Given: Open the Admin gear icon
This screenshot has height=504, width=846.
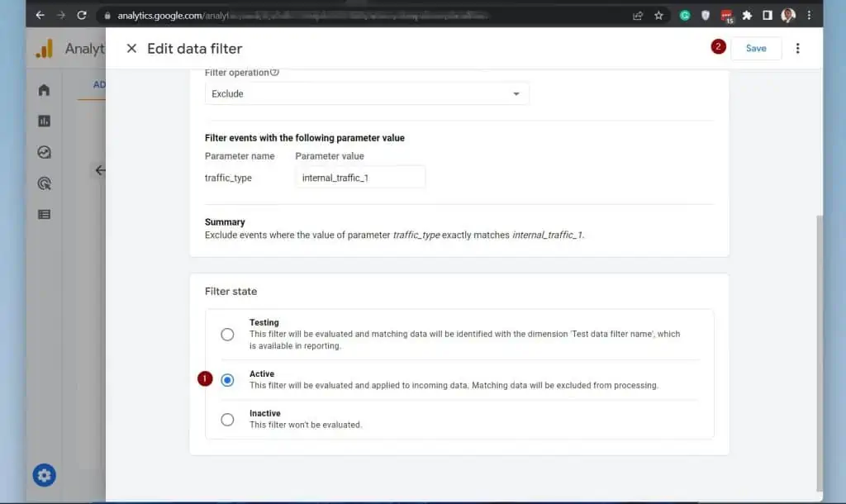Looking at the screenshot, I should click(x=44, y=475).
